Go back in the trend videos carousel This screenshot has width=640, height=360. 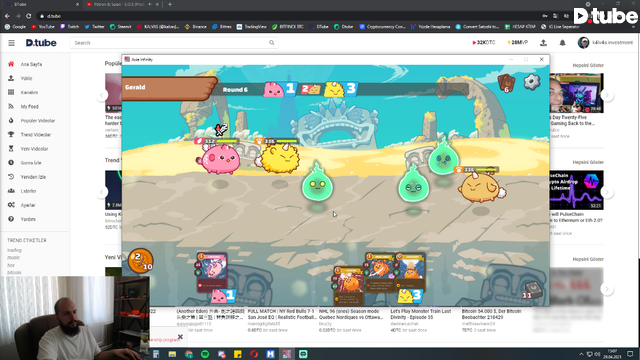pos(102,192)
